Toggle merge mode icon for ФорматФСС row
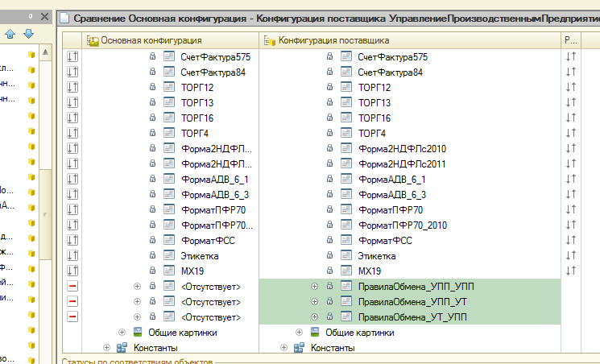The width and height of the screenshot is (600, 364). coord(72,240)
